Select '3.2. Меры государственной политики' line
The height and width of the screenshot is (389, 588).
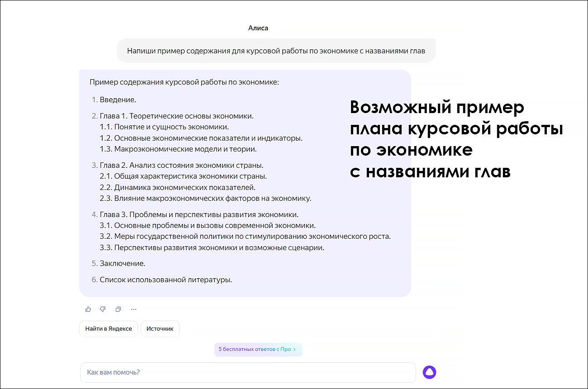[x=245, y=237]
